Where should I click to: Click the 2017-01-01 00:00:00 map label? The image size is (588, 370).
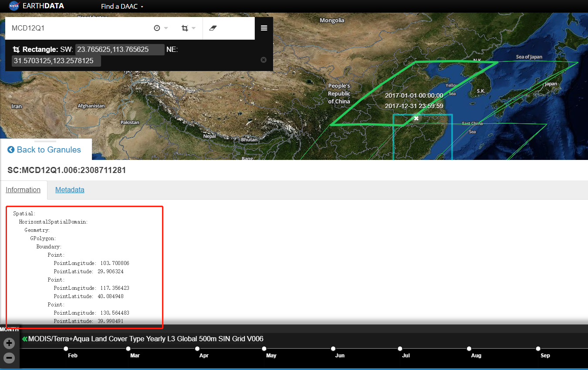(x=414, y=95)
